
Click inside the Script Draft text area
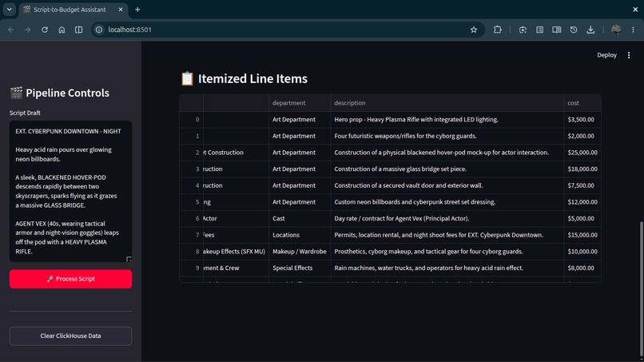tap(70, 191)
